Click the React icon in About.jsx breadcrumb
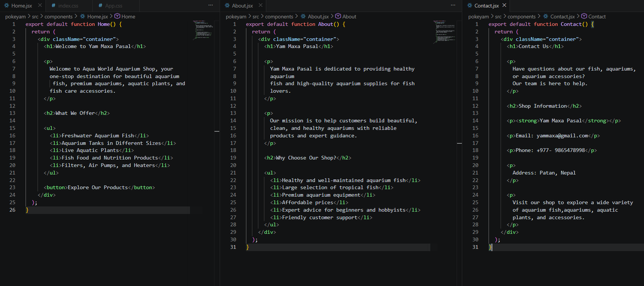The image size is (644, 286). 303,17
